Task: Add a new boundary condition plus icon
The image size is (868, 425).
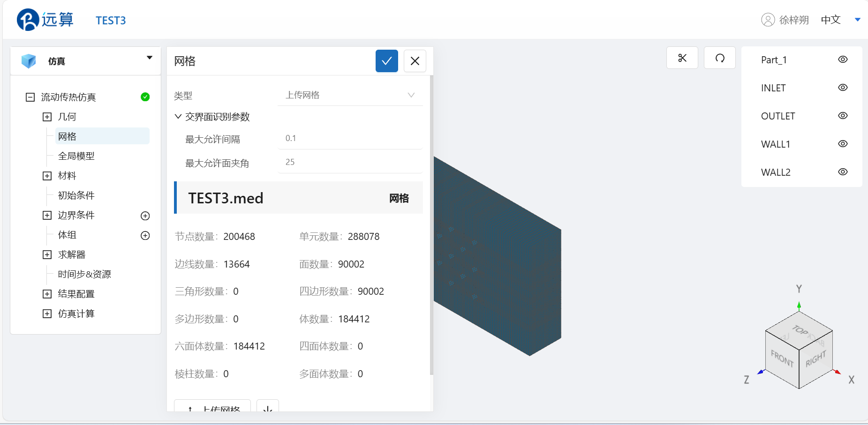Action: [x=145, y=216]
